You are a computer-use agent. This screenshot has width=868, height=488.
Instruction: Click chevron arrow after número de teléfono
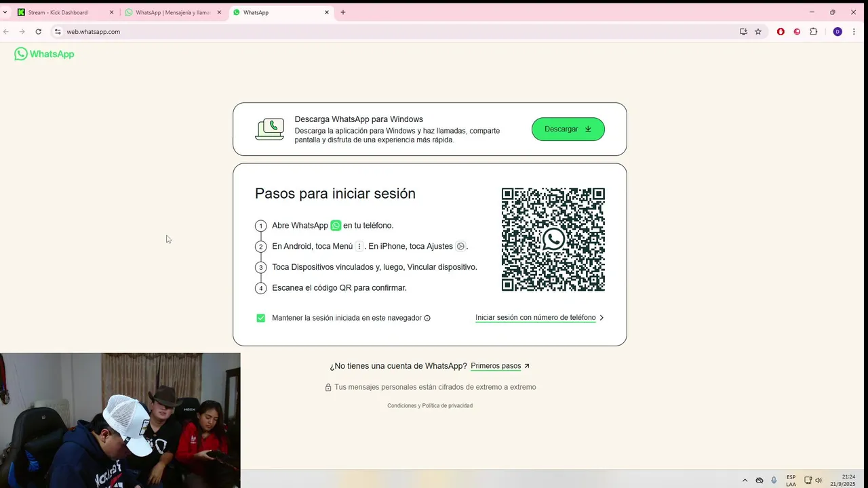tap(601, 318)
